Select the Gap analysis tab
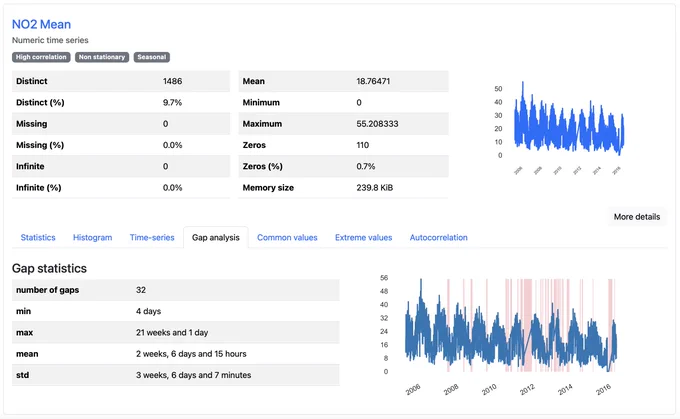The width and height of the screenshot is (680, 419). [x=216, y=238]
